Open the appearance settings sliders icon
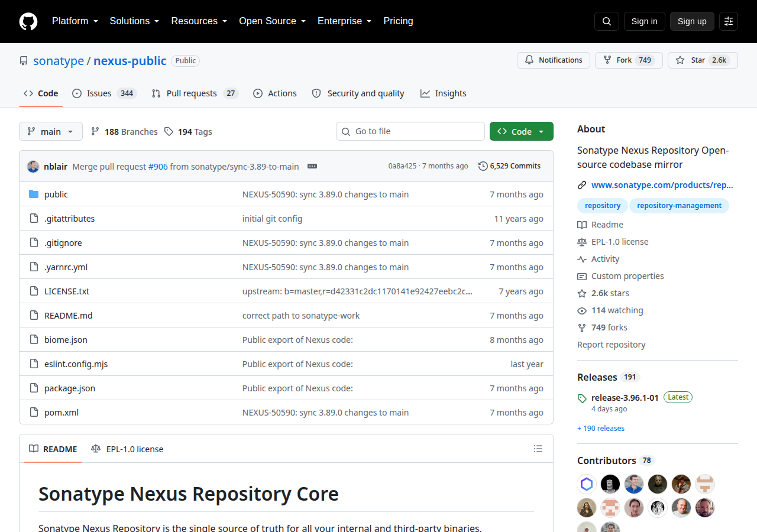Viewport: 757px width, 532px height. click(729, 21)
